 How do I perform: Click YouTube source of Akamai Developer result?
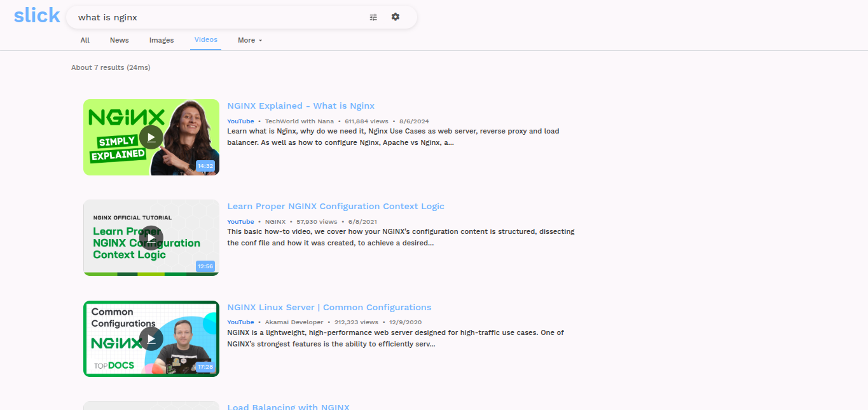tap(240, 322)
